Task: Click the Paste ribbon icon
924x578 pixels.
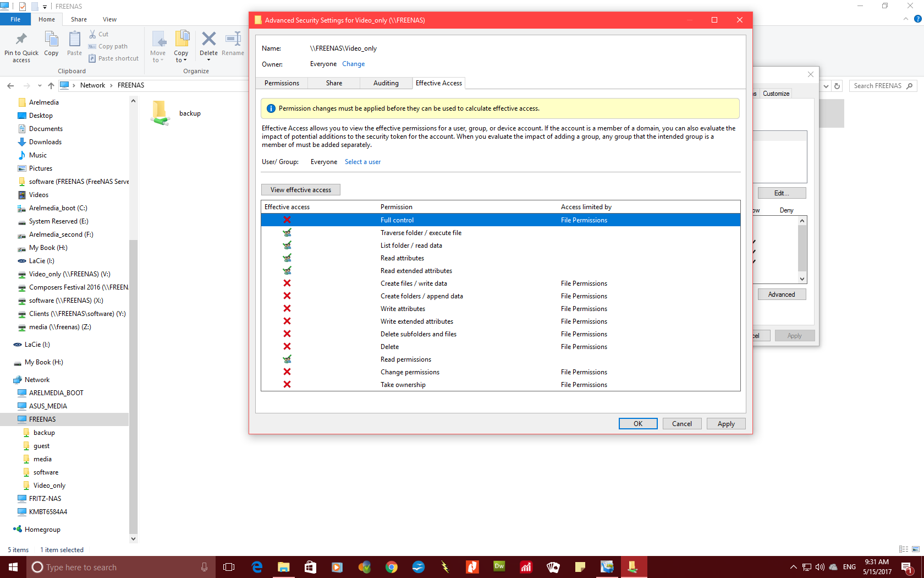Action: [74, 39]
